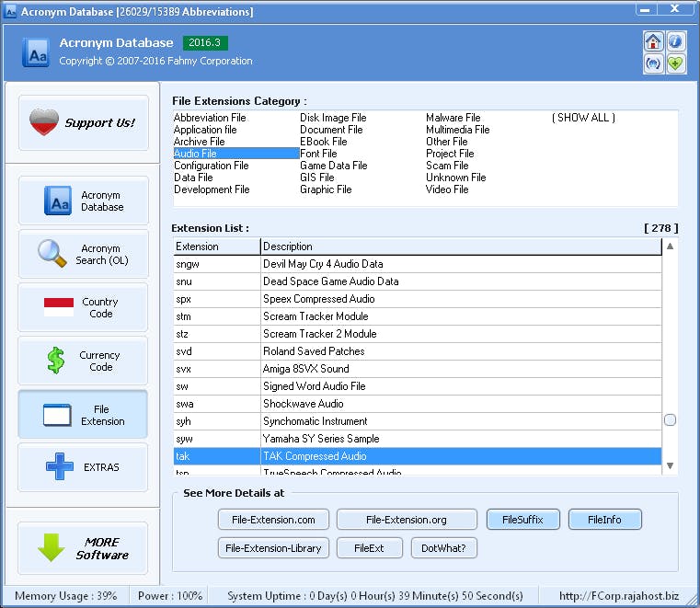Select Data File category
The image size is (700, 608).
193,178
